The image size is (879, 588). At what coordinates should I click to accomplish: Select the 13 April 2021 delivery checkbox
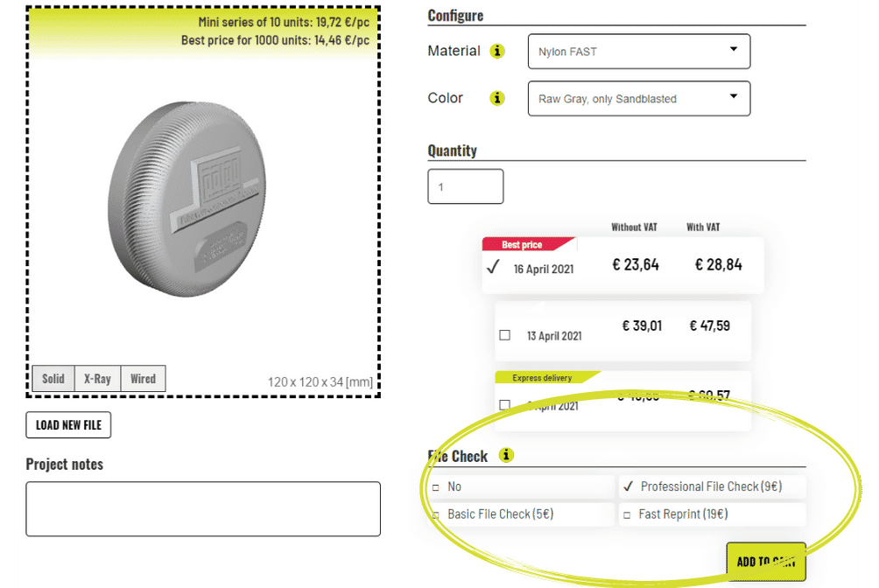504,335
